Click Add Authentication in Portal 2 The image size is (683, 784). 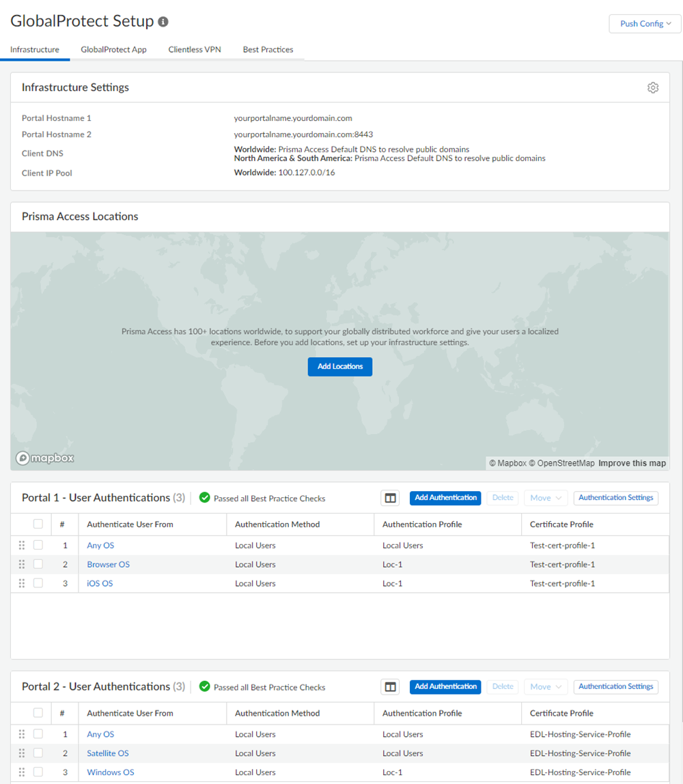[x=445, y=687]
